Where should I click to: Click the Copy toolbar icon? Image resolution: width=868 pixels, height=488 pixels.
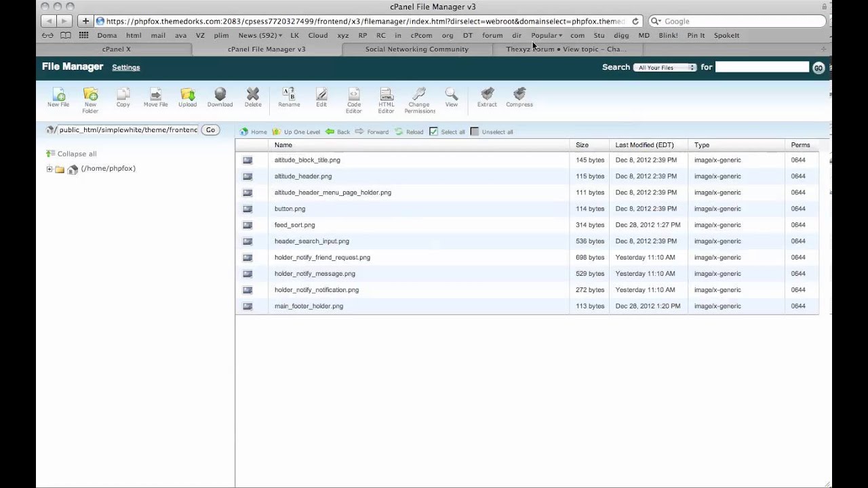[x=123, y=98]
